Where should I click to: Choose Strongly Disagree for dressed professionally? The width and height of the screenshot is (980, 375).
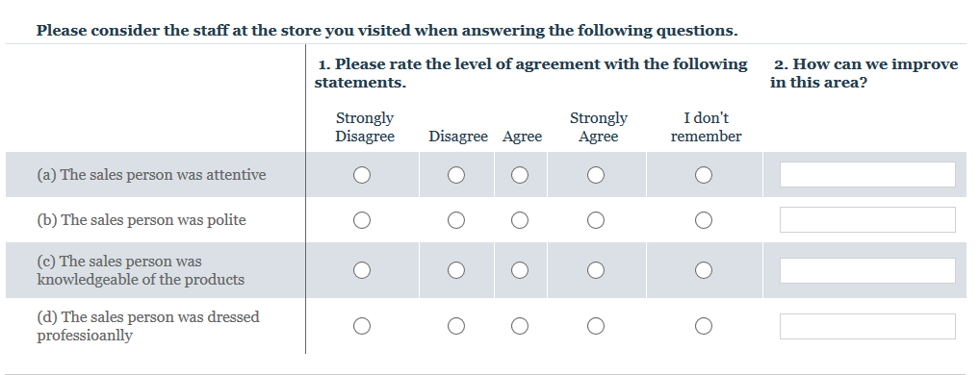(x=362, y=326)
